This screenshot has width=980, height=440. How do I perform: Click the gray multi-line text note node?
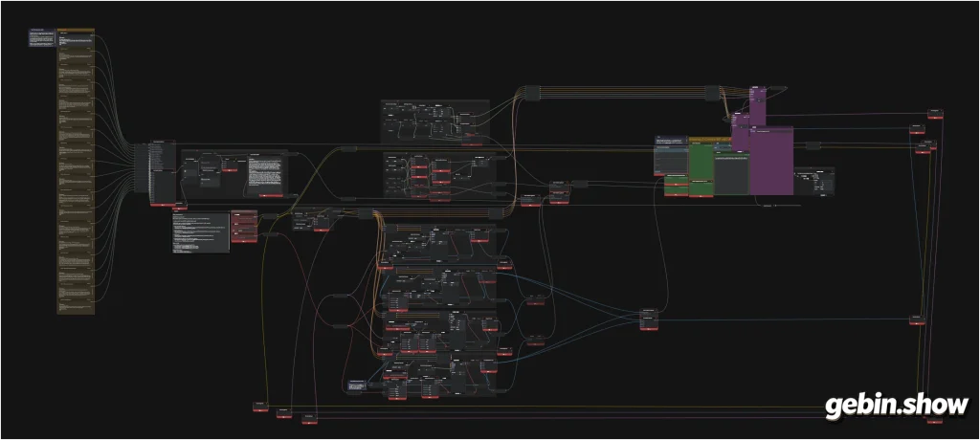tap(200, 231)
